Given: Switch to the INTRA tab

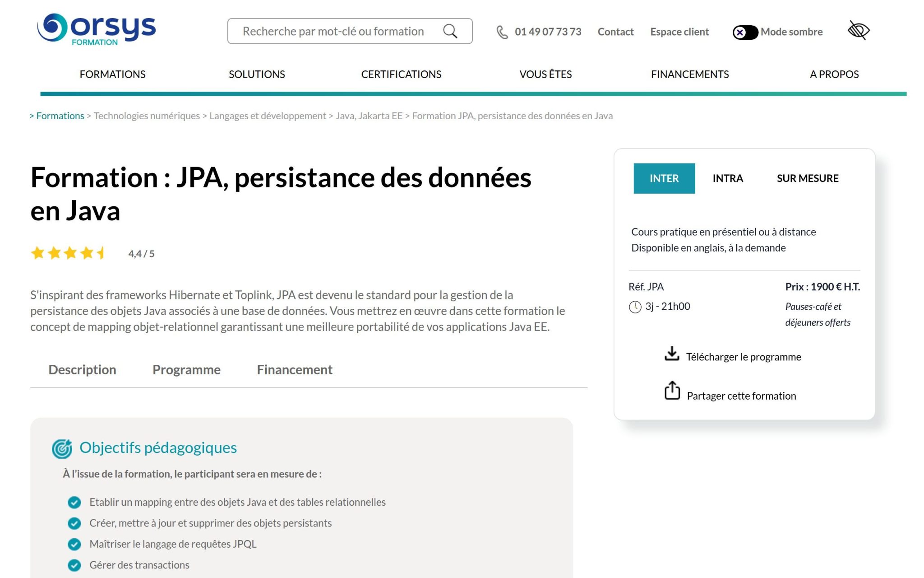Looking at the screenshot, I should click(727, 178).
